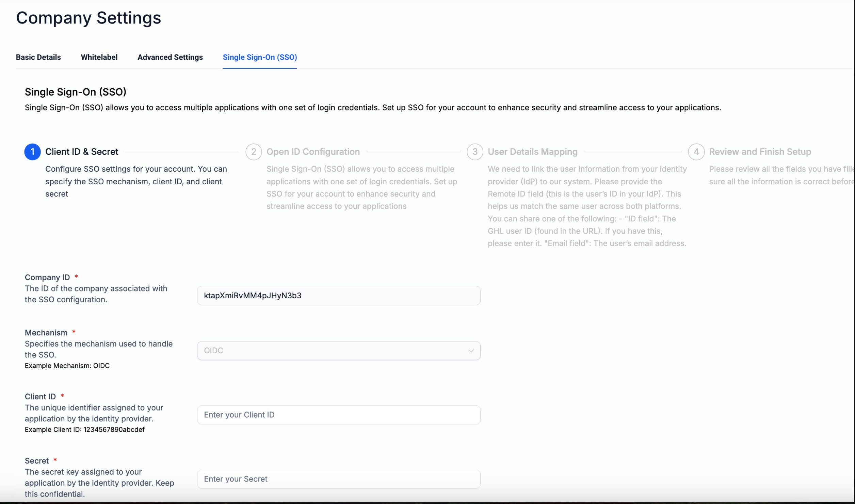
Task: Click the Enter your Secret field
Action: click(x=338, y=479)
